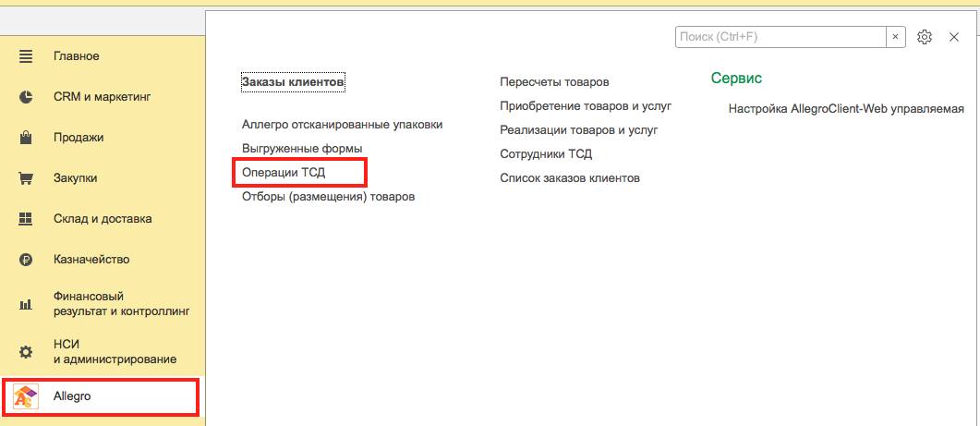Click the Закупки shopping cart icon
980x426 pixels.
click(26, 178)
